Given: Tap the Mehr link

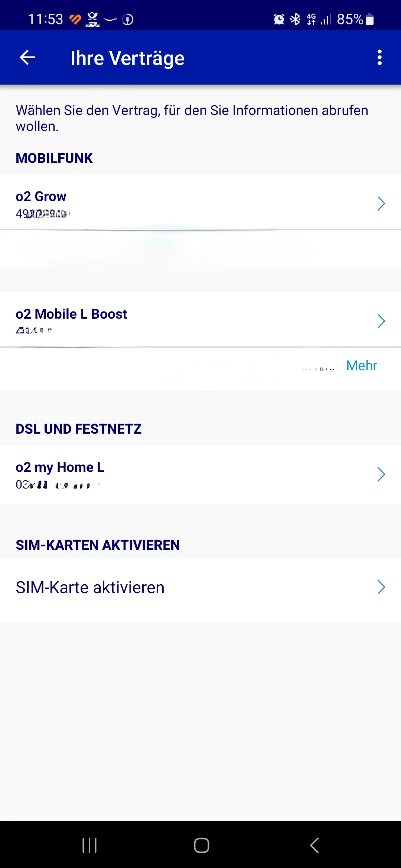Looking at the screenshot, I should [361, 366].
